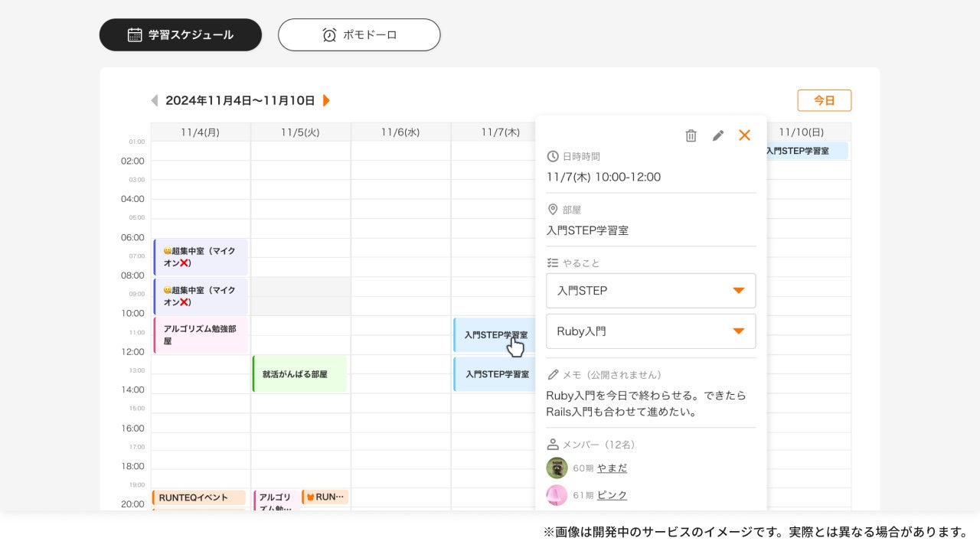This screenshot has width=980, height=551.
Task: Click the trash delete icon
Action: point(691,135)
